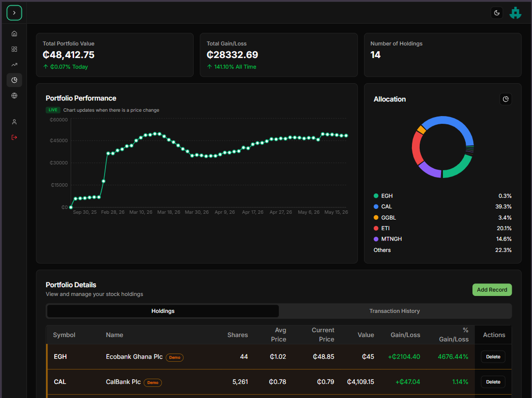Screen dimensions: 532x398
Task: Open the trending chart icon in sidebar
Action: click(14, 64)
